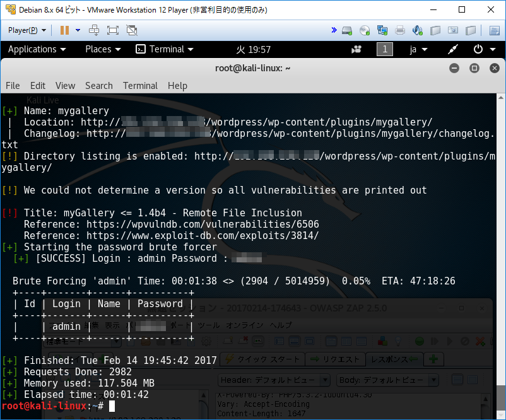Viewport: 506px width, 420px height.
Task: Click the 'Remote File Inclusion' title line
Action: (152, 213)
